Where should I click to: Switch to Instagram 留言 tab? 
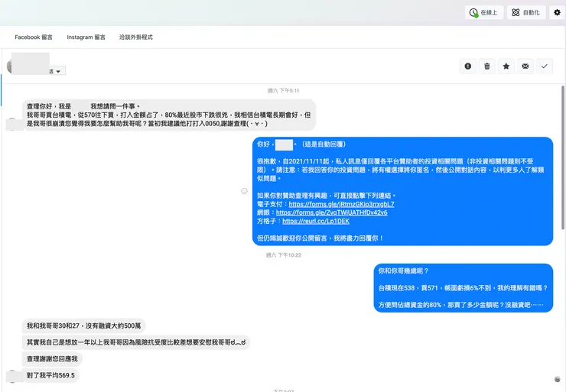click(x=86, y=37)
